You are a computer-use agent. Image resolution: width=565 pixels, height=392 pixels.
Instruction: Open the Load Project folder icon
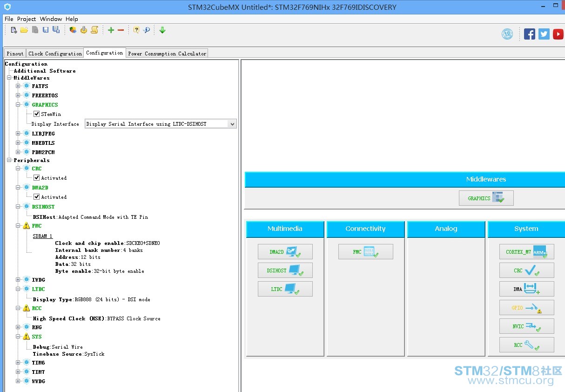[x=24, y=30]
